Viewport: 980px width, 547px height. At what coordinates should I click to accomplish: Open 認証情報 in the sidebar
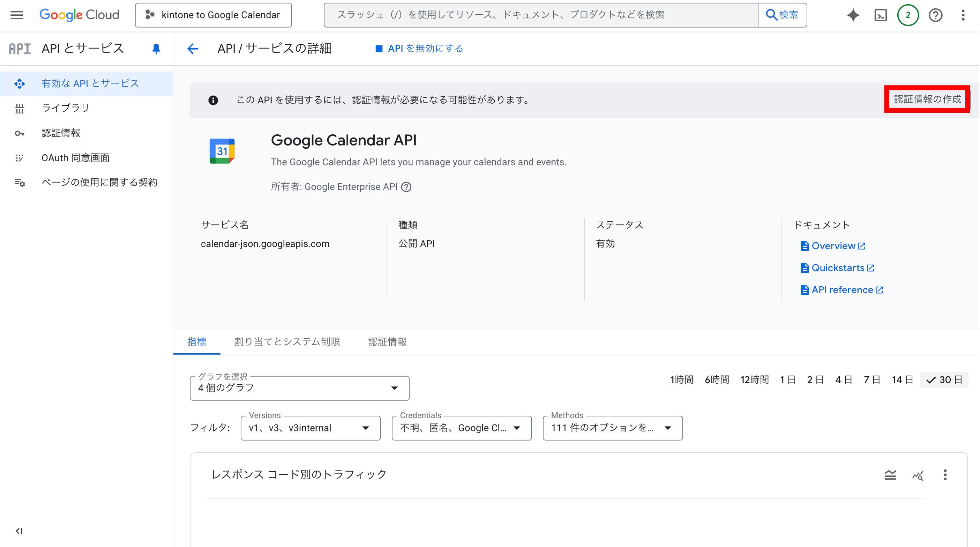pos(87,133)
